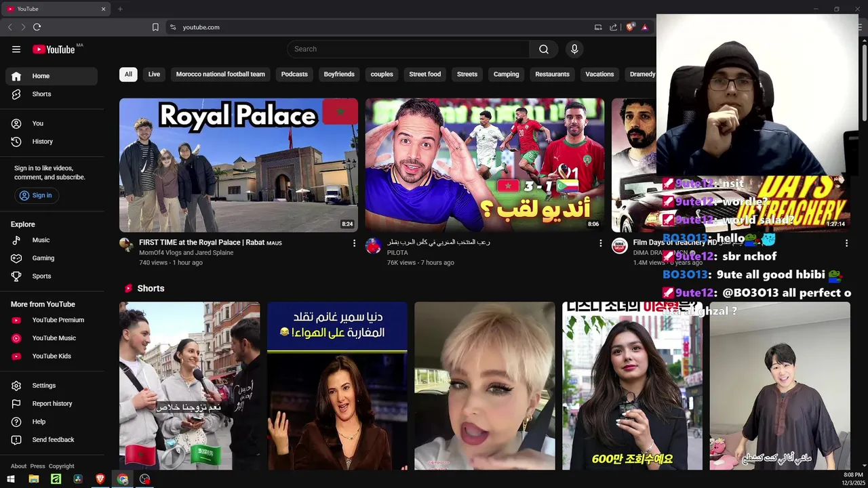Open File Explorer from the taskbar
868x488 pixels.
coord(34,479)
